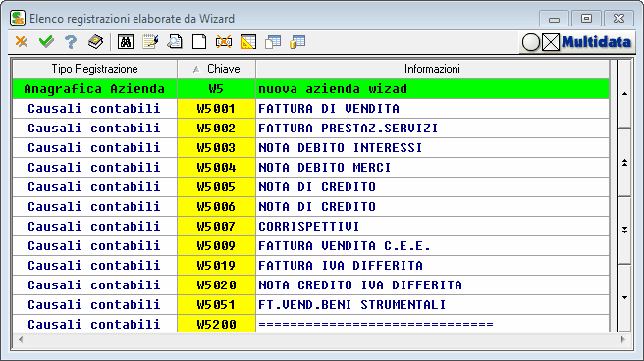This screenshot has height=361, width=644.
Task: Select key W5051
Action: [216, 305]
